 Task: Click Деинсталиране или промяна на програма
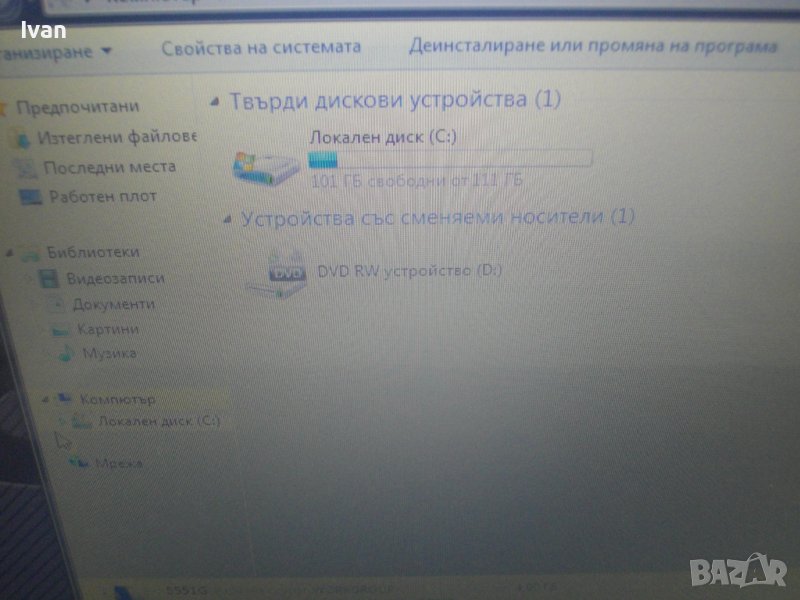point(592,47)
